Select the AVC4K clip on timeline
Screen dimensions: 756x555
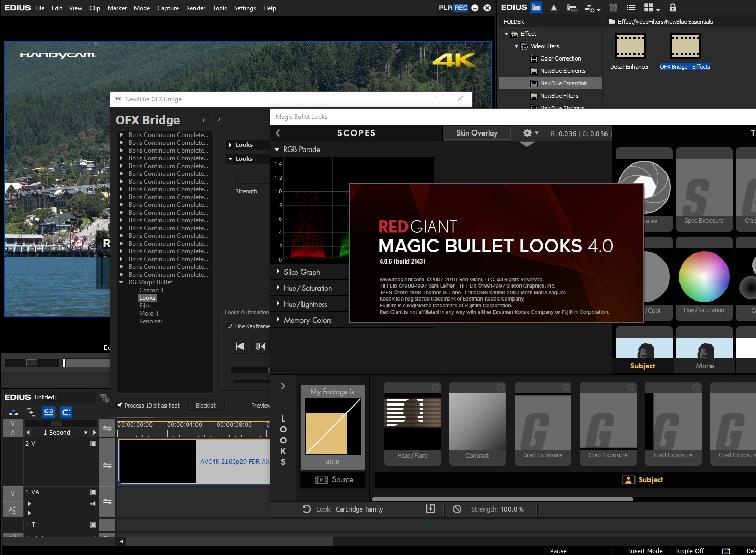(x=194, y=461)
